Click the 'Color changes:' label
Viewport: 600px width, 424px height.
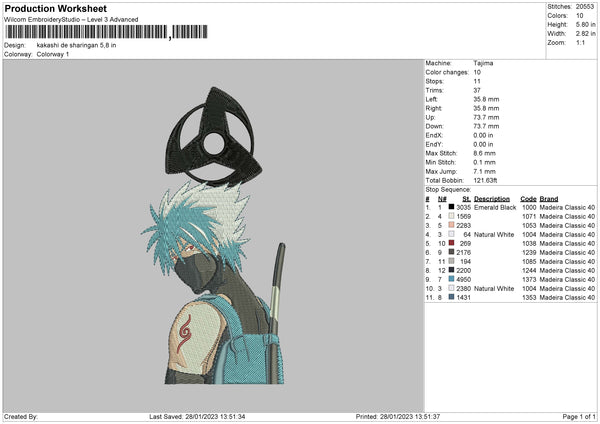[447, 72]
